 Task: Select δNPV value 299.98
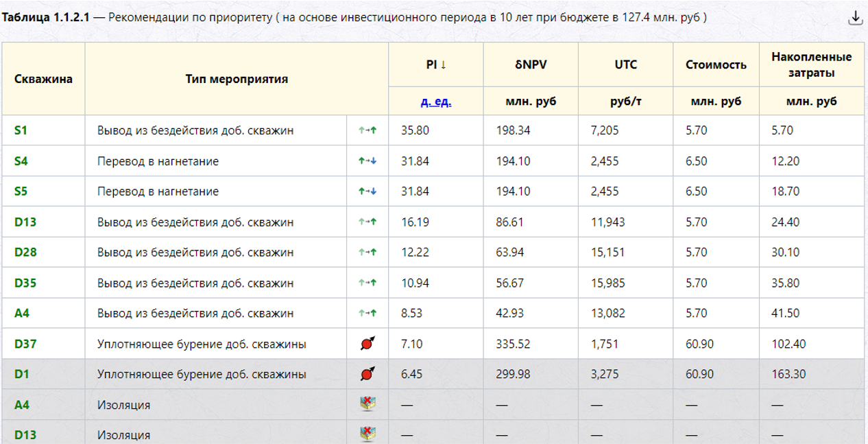pyautogui.click(x=513, y=374)
